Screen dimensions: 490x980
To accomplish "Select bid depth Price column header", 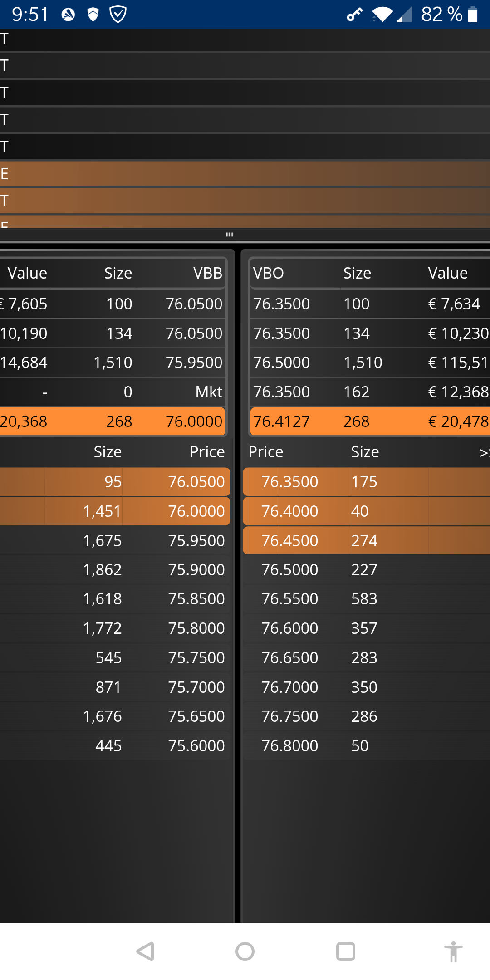I will (x=207, y=452).
